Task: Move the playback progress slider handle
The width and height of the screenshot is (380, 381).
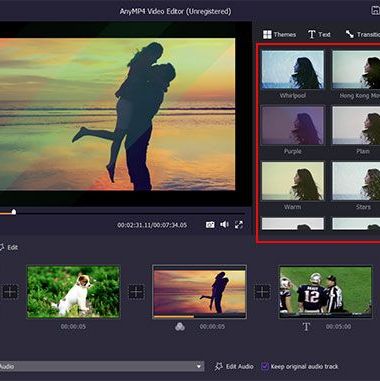Action: tap(14, 212)
